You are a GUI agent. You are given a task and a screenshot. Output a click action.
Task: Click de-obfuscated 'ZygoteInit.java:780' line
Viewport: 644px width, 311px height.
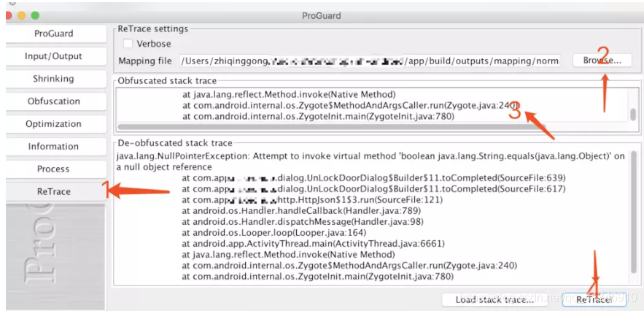pyautogui.click(x=318, y=277)
